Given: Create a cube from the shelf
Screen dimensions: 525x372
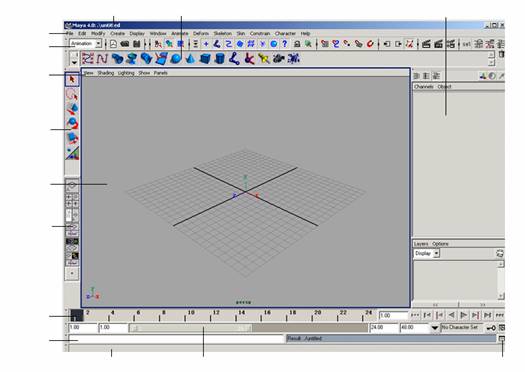Looking at the screenshot, I should tap(205, 59).
